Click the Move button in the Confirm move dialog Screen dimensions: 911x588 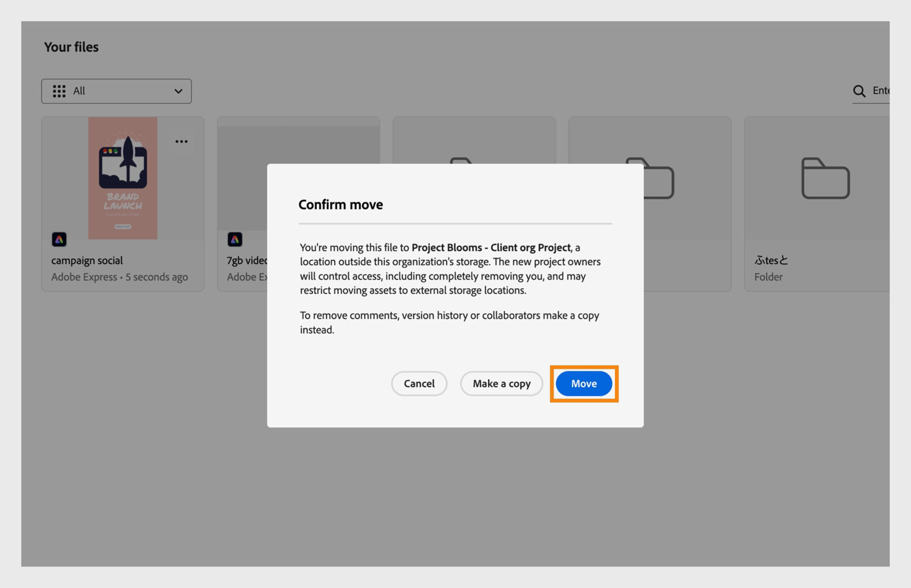pos(584,384)
